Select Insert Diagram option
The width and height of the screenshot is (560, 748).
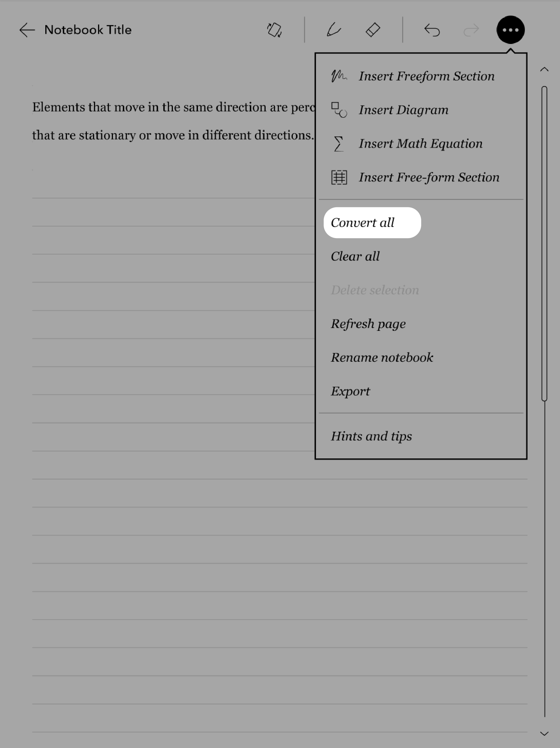point(404,110)
